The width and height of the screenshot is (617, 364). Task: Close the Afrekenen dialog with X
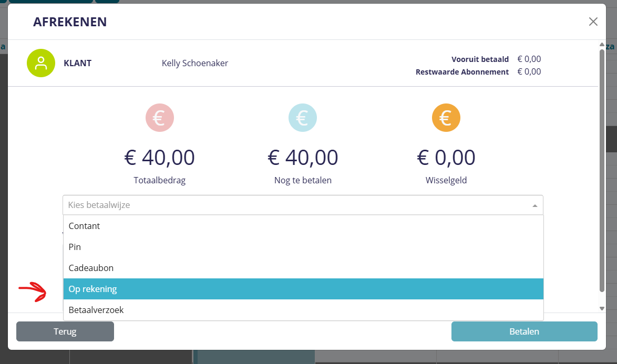(x=593, y=22)
